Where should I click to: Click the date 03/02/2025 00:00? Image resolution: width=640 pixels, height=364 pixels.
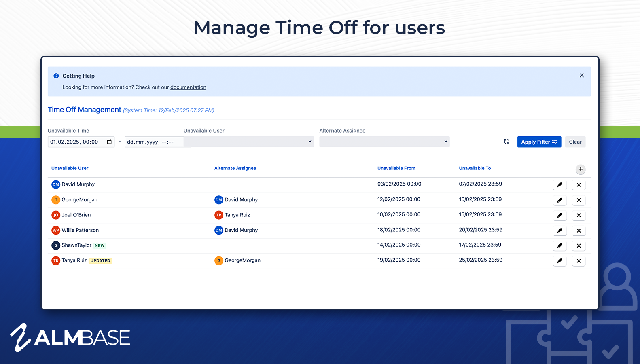[x=399, y=184]
